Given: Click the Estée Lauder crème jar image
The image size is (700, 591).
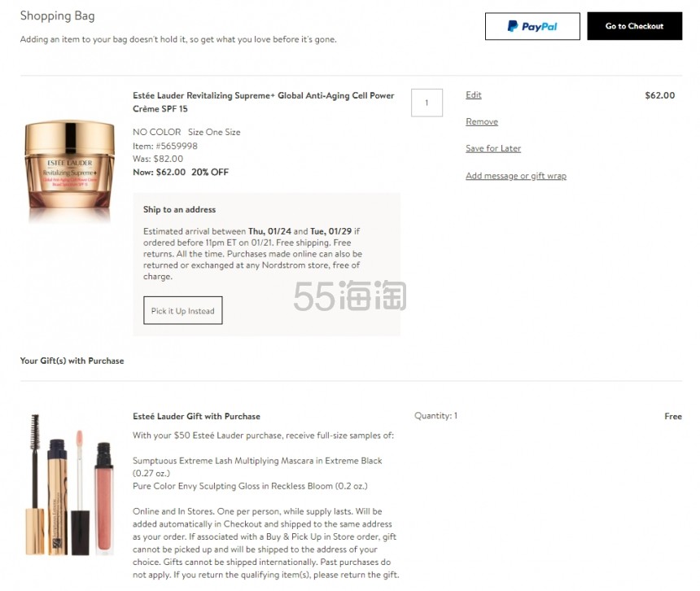Looking at the screenshot, I should tap(70, 167).
